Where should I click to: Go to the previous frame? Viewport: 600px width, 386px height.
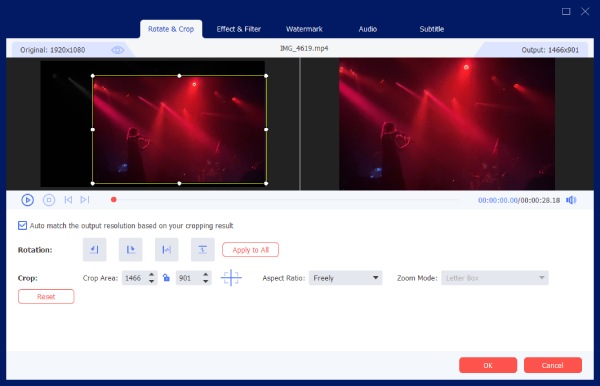[x=68, y=200]
